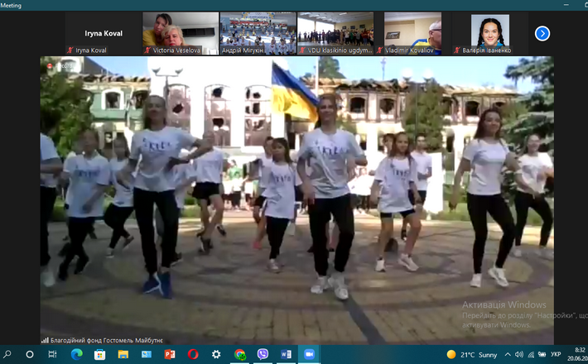
Task: Open Microsoft Store from taskbar
Action: 99,354
